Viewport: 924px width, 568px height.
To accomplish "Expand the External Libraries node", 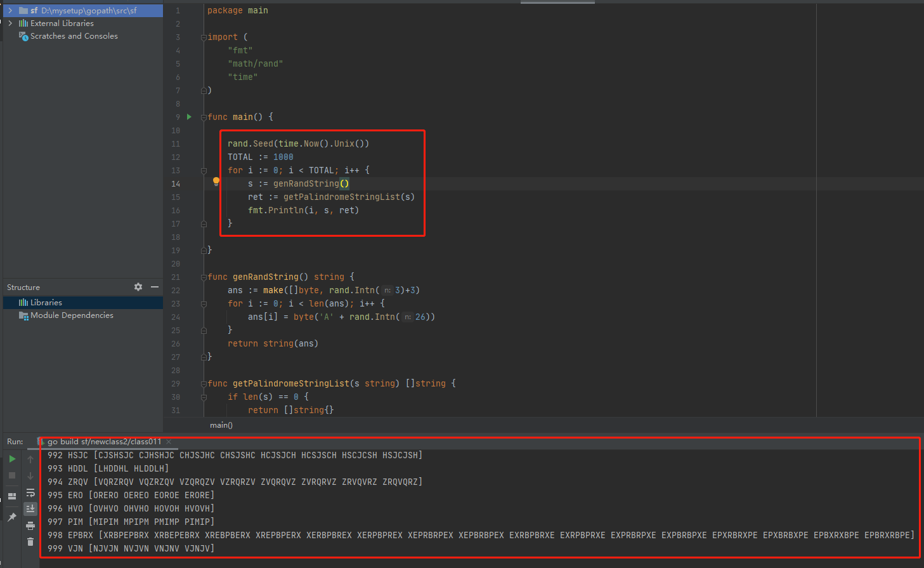I will point(10,23).
